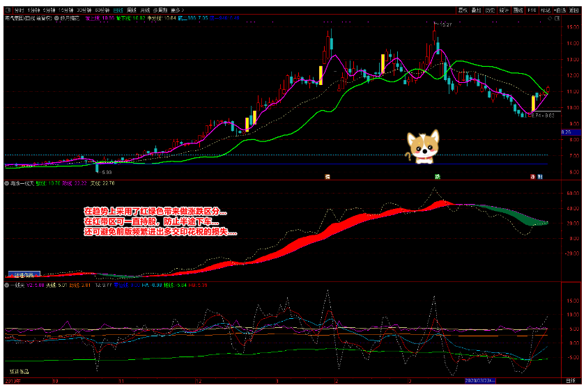
Task: Click the panel layout icon at top-left
Action: (8, 10)
